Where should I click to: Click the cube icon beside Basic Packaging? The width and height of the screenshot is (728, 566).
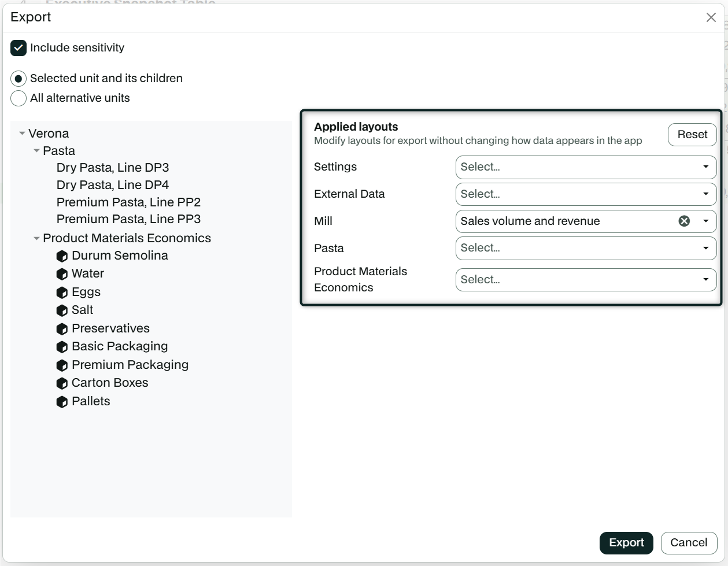(x=62, y=347)
